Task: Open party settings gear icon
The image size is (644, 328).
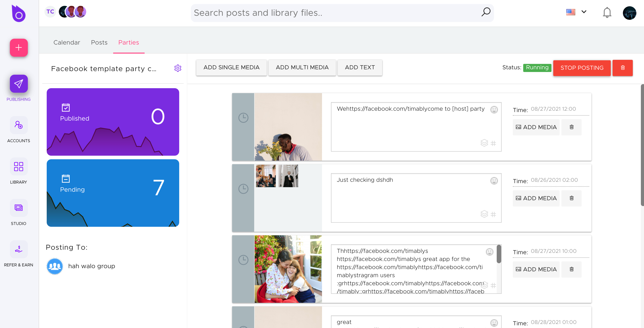Action: coord(178,68)
